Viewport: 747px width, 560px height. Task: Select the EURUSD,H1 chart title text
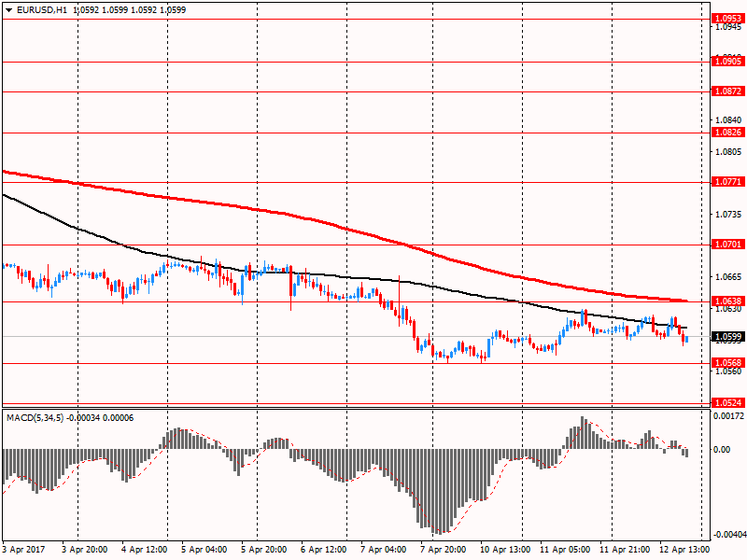pos(41,10)
